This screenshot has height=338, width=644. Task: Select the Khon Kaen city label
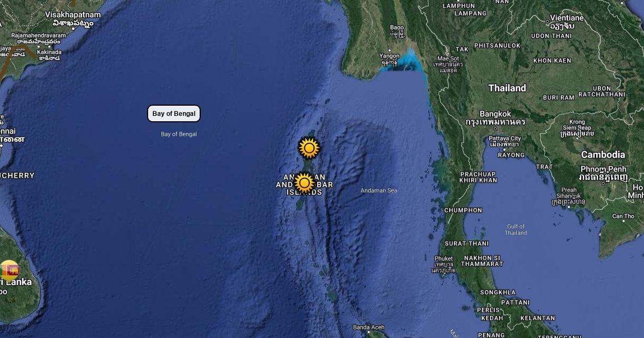click(x=552, y=61)
